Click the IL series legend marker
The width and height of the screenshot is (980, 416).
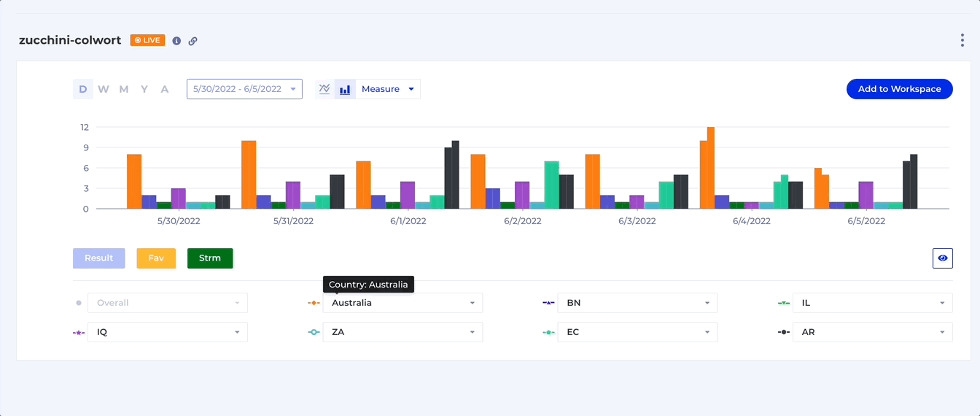pos(784,303)
